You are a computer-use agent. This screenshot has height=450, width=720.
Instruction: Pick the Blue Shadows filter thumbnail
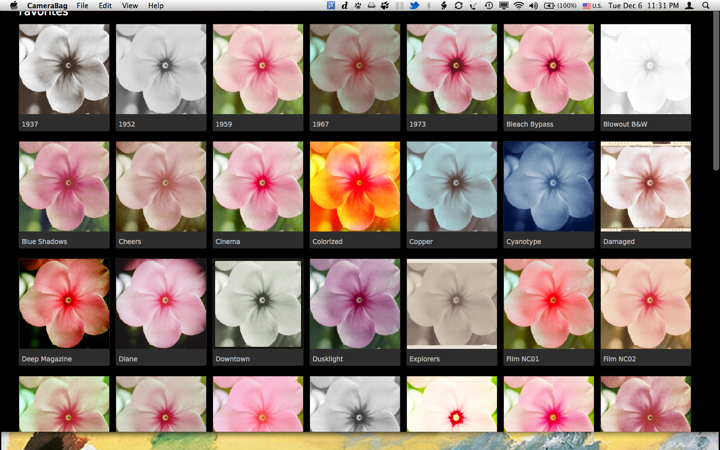[64, 186]
